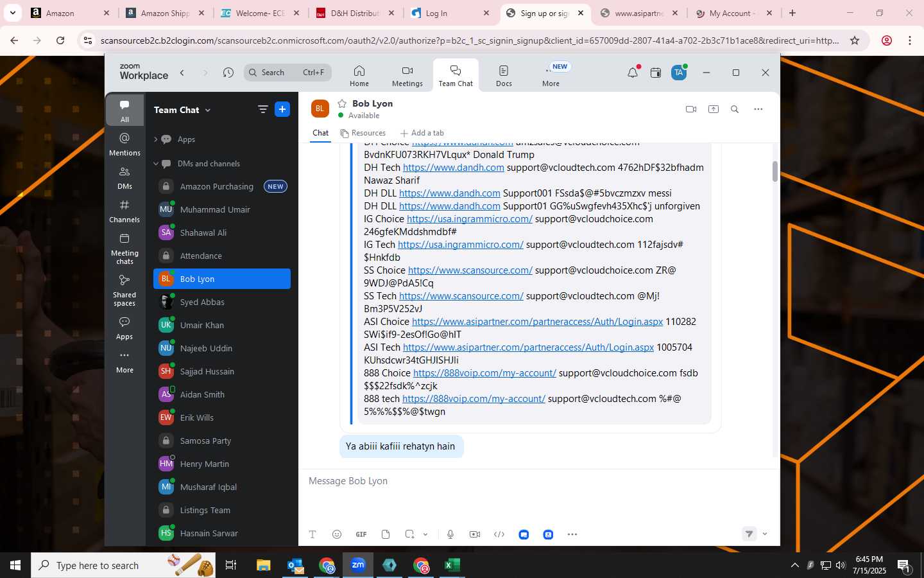
Task: Open the Shahawal Ali chat
Action: coord(222,232)
